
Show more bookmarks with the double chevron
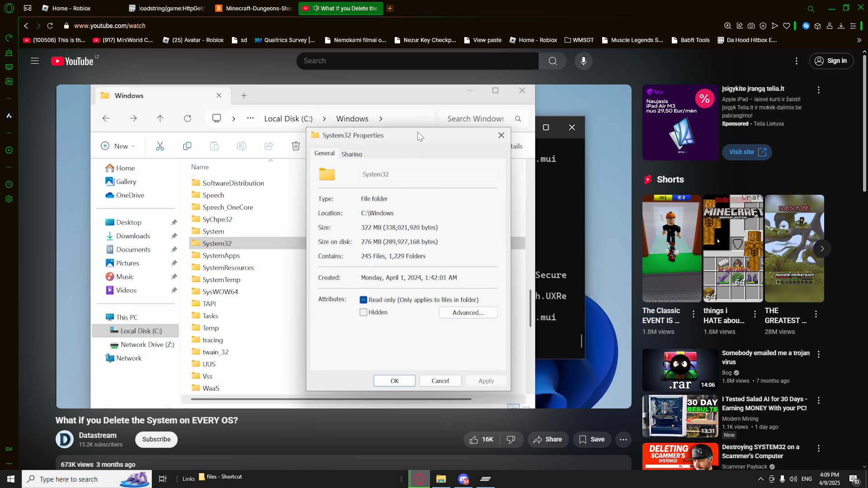click(x=859, y=40)
